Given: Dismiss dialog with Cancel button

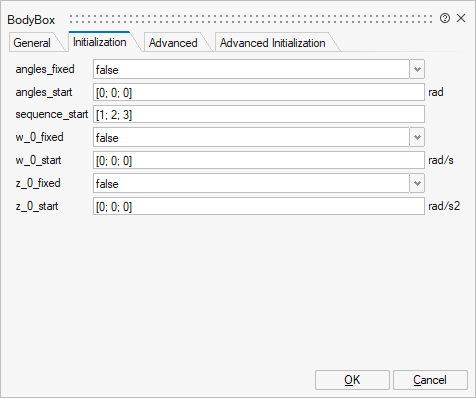Looking at the screenshot, I should [430, 380].
